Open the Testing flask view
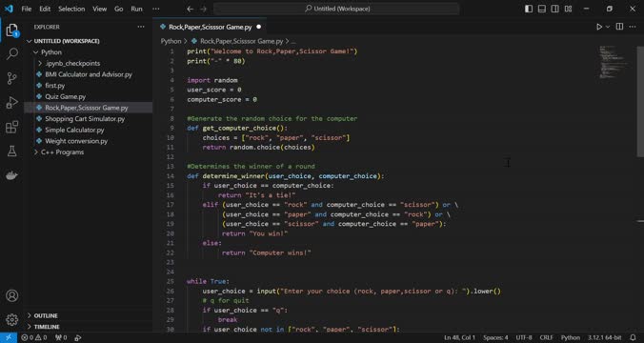The image size is (644, 343). pyautogui.click(x=12, y=151)
